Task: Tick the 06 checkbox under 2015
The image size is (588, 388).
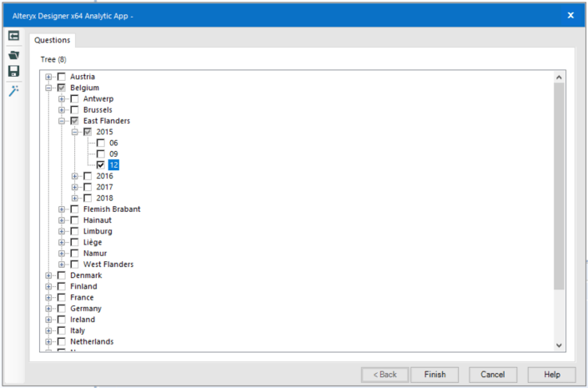Action: (x=101, y=143)
